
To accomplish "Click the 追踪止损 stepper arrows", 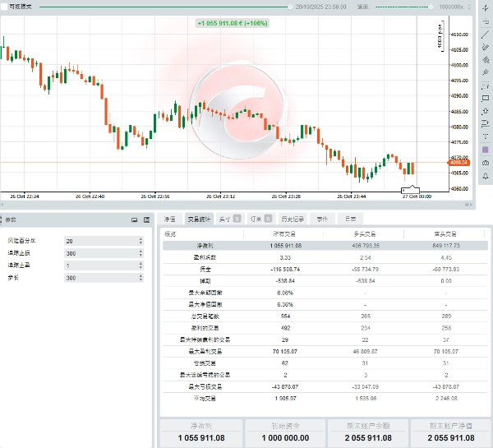I will [x=141, y=253].
